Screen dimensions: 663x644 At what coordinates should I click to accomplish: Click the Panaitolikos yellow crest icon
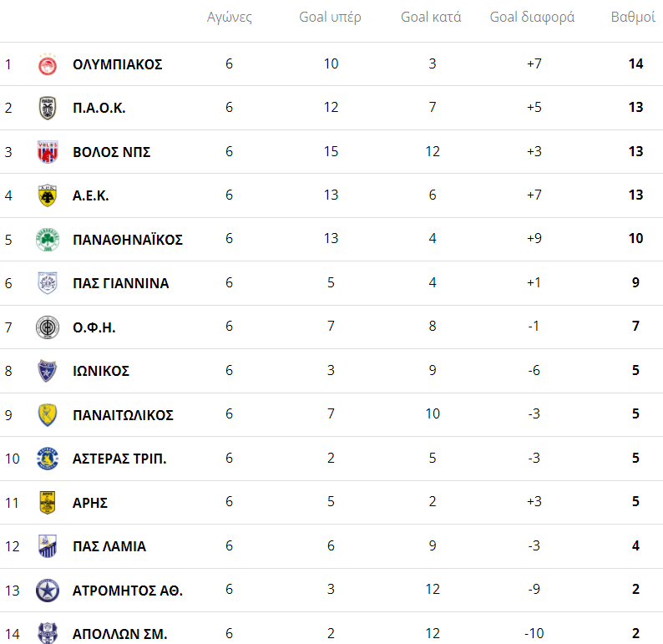48,415
